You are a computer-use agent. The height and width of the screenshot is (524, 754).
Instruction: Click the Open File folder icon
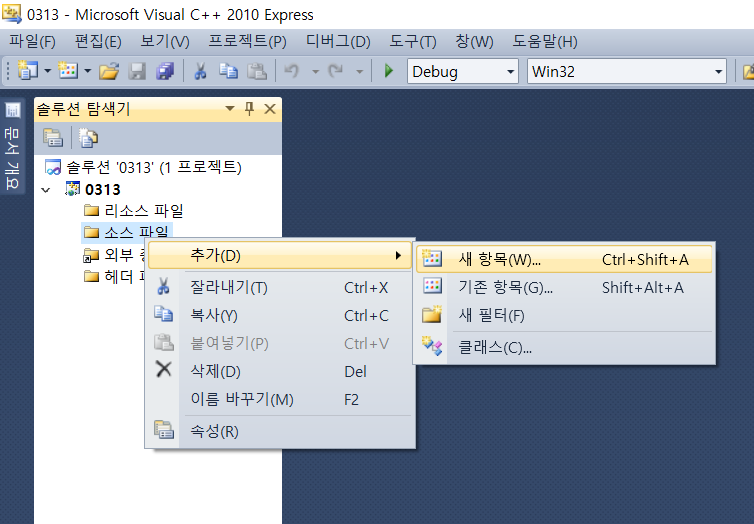coord(109,72)
